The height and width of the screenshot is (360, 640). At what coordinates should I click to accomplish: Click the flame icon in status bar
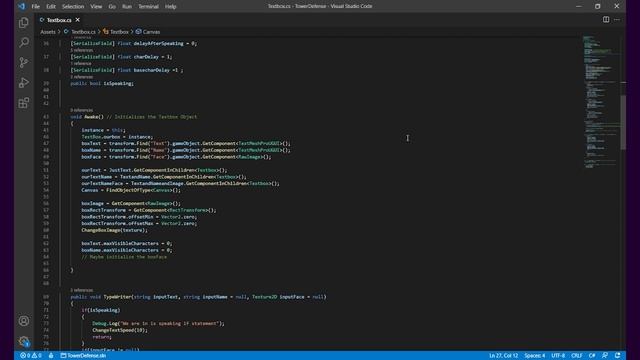(51, 356)
